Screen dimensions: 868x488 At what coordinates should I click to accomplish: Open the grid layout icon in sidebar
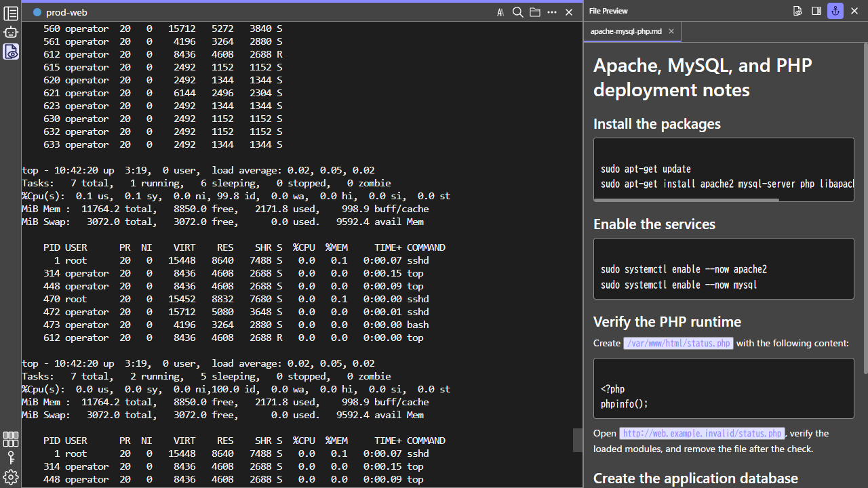[x=11, y=439]
